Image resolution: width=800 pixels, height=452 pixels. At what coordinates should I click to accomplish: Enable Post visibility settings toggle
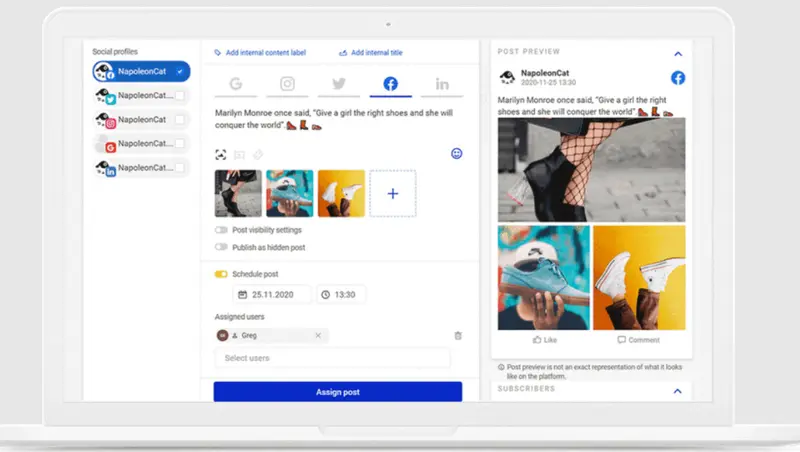tap(221, 230)
